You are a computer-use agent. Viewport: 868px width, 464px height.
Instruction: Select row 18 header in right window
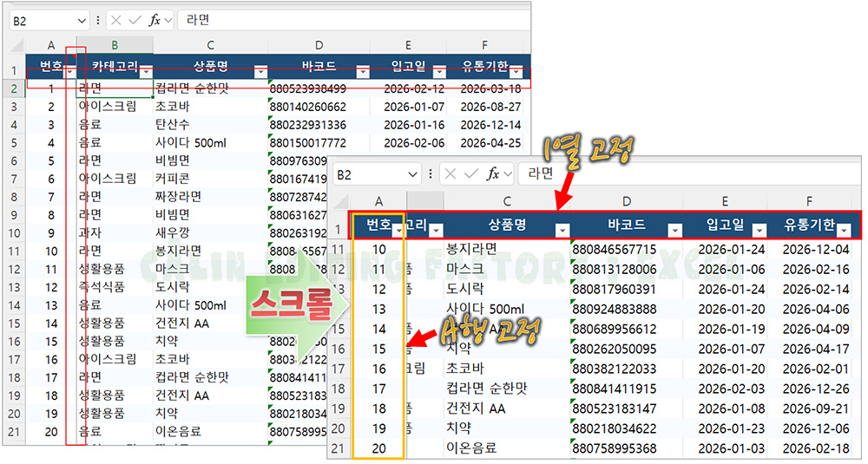pos(338,389)
